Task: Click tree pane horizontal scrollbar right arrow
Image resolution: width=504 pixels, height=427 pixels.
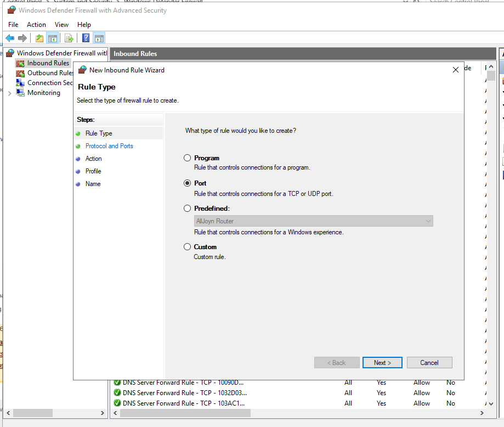Action: [102, 413]
